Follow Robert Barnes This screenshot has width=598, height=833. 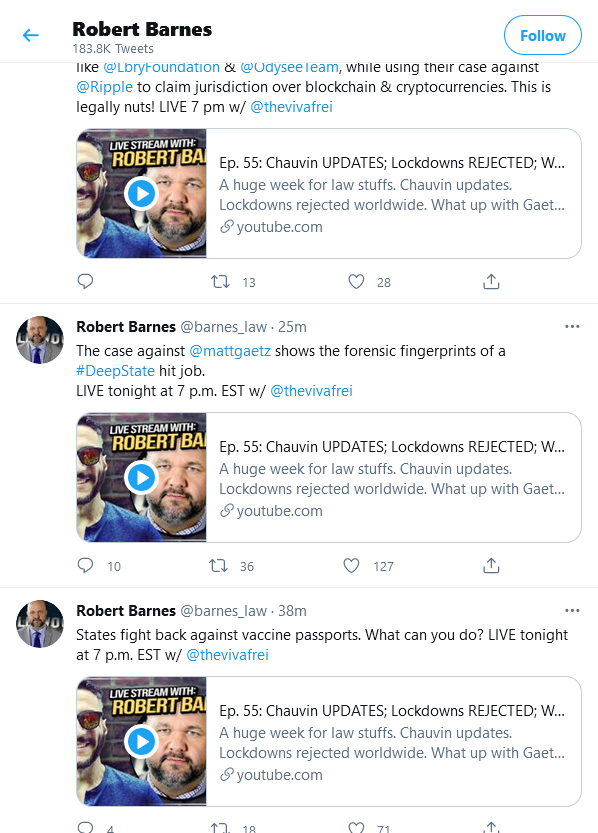(542, 36)
